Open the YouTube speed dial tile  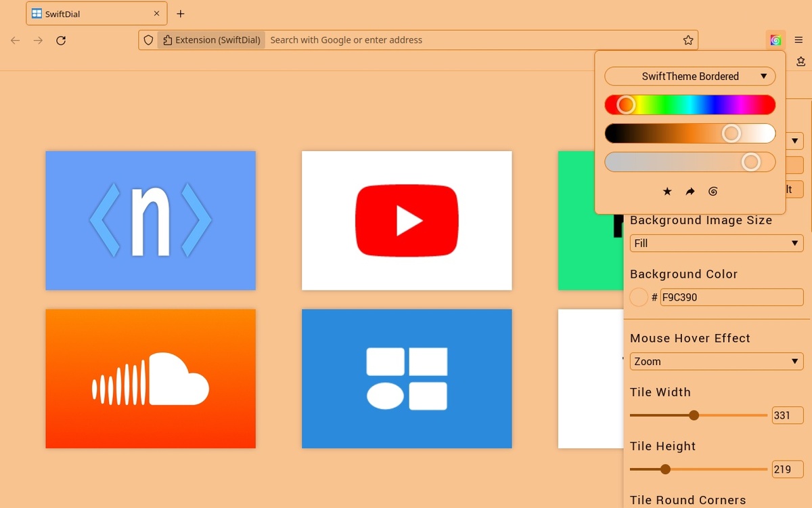pyautogui.click(x=407, y=221)
